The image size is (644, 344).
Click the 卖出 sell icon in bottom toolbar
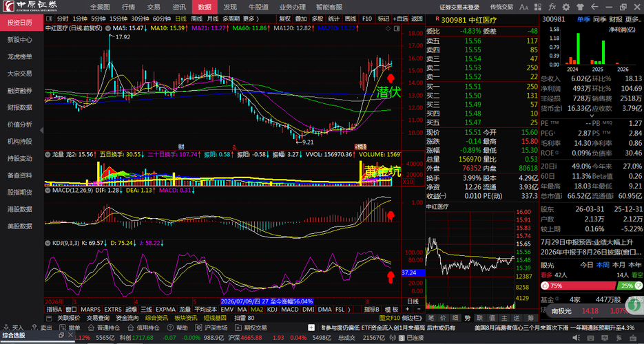click(x=34, y=327)
